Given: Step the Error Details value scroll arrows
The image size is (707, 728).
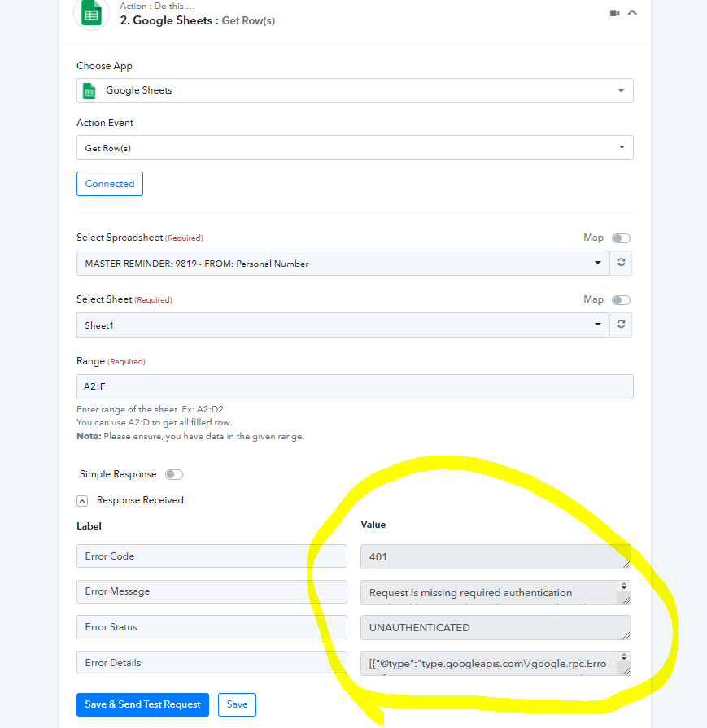Looking at the screenshot, I should coord(624,656).
